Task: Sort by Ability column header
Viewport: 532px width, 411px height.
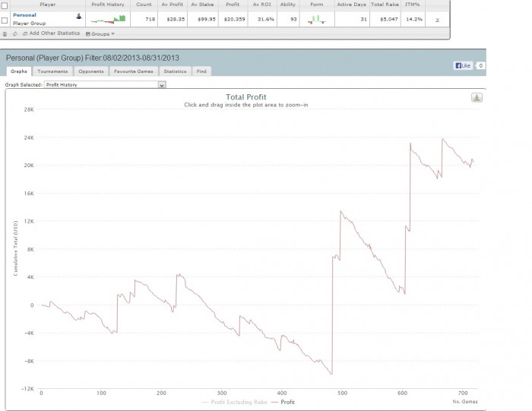Action: click(288, 5)
